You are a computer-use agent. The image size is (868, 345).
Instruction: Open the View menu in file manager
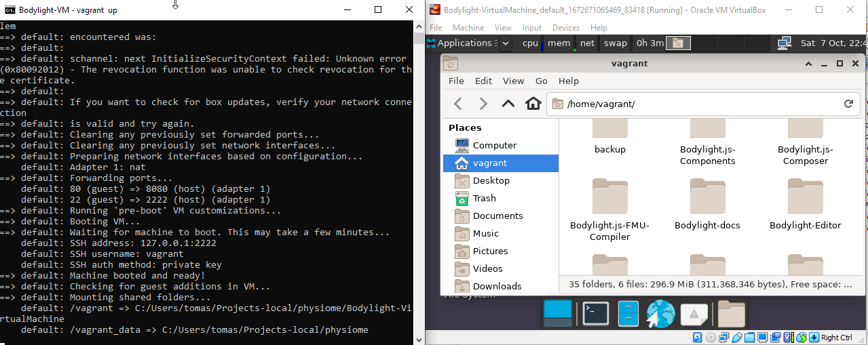click(x=513, y=81)
